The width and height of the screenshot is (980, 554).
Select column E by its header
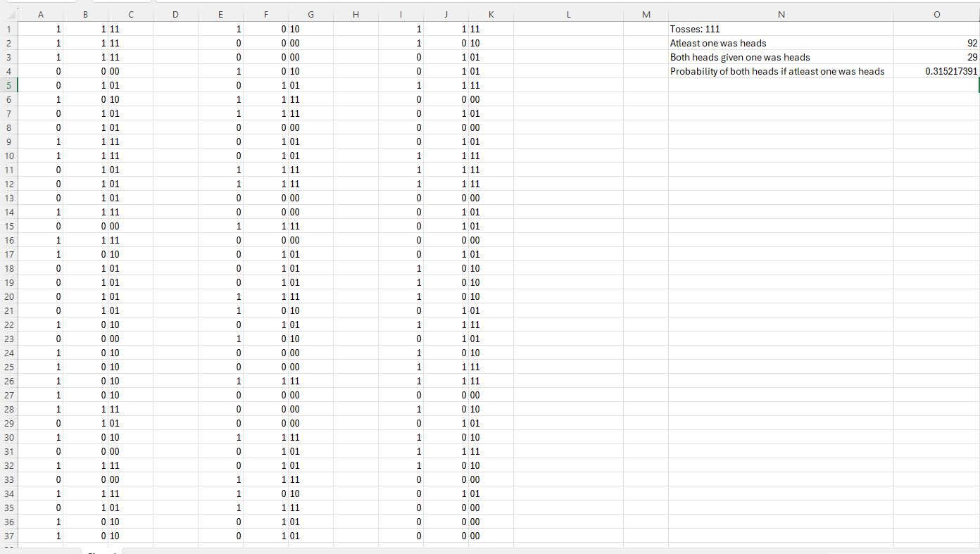coord(220,14)
